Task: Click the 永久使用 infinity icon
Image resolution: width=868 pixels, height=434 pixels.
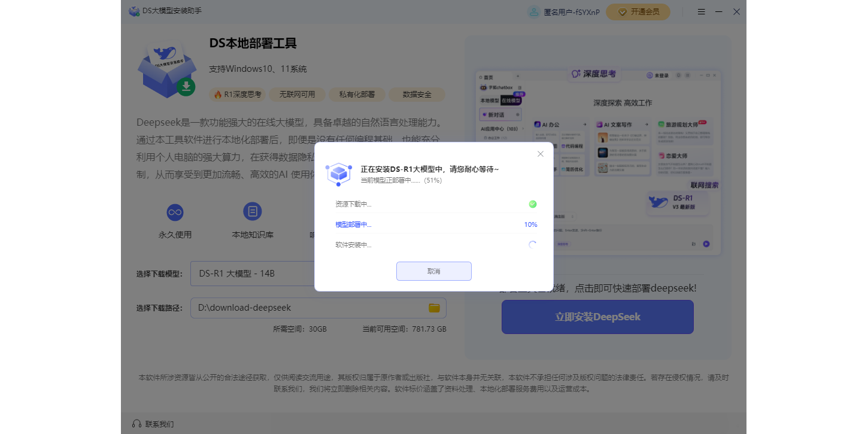Action: click(175, 212)
